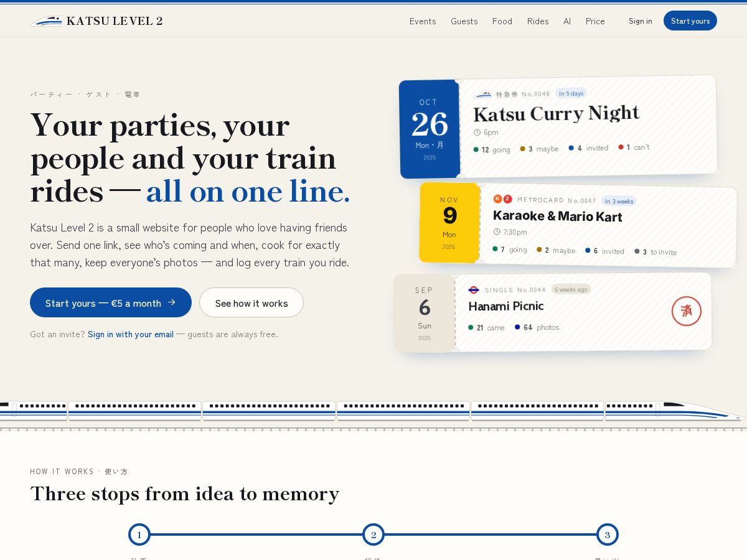Click the 4 invited count on Katsu Curry
Viewport: 747px width, 560px height.
point(588,148)
